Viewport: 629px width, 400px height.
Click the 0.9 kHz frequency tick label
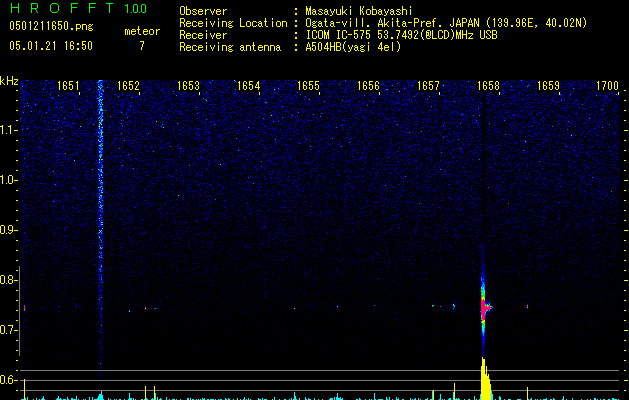tap(8, 230)
